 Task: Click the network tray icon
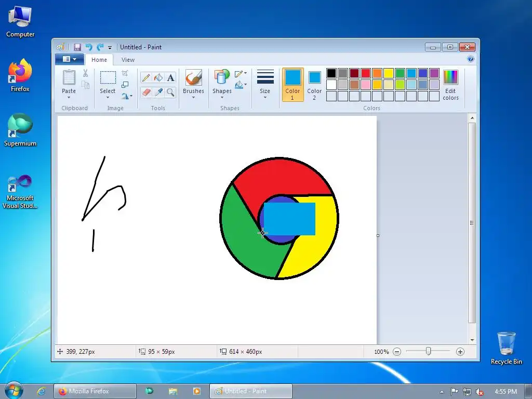click(467, 392)
